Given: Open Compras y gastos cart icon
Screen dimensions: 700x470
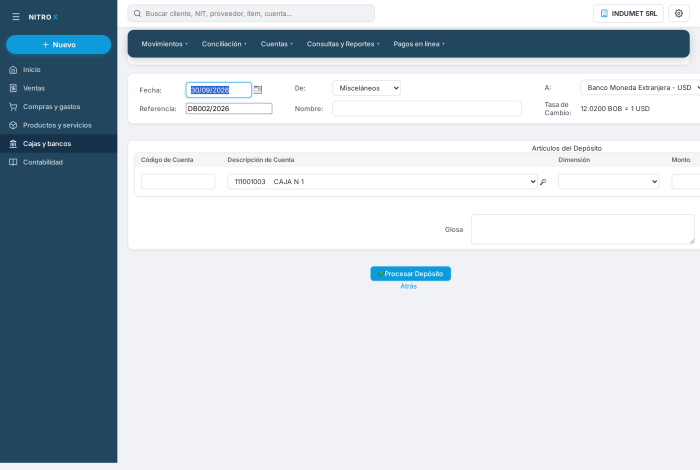Looking at the screenshot, I should (13, 107).
